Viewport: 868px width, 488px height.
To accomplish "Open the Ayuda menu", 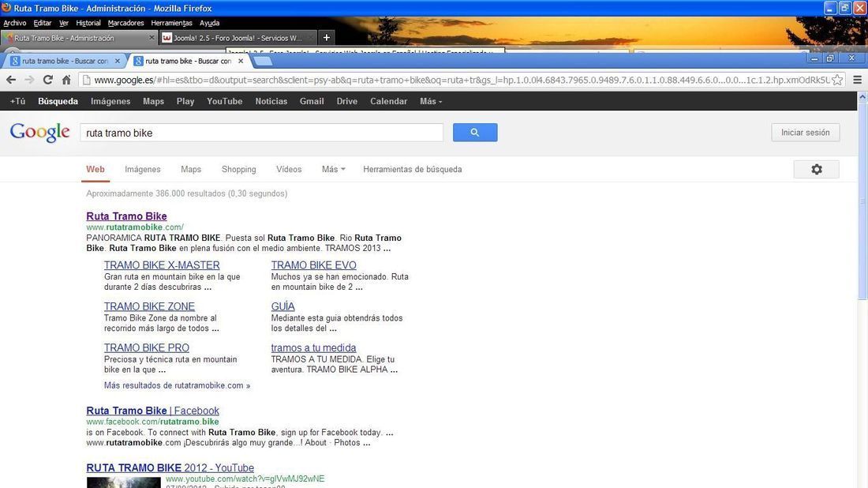I will (209, 23).
